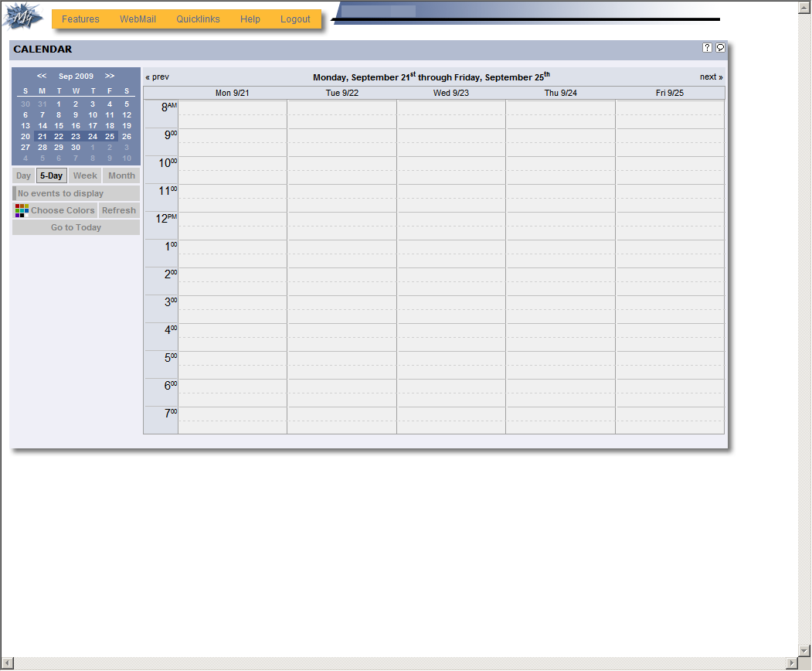Image resolution: width=812 pixels, height=671 pixels.
Task: Click the Go to Today button
Action: coord(76,227)
